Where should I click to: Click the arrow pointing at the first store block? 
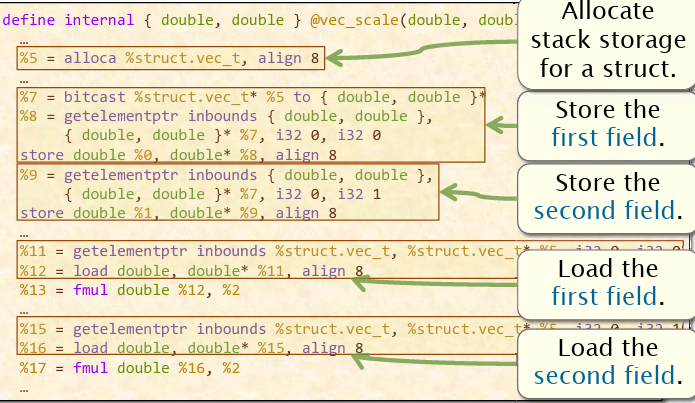tap(500, 127)
